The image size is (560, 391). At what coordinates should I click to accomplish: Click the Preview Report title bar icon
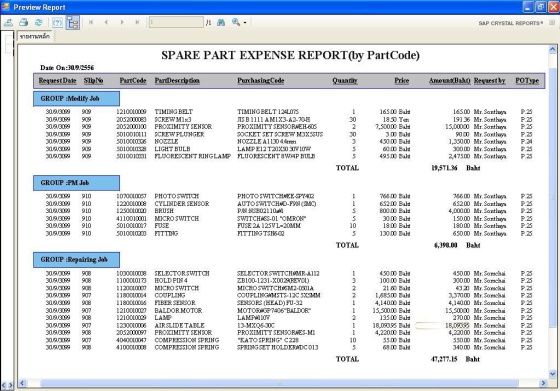(x=6, y=7)
